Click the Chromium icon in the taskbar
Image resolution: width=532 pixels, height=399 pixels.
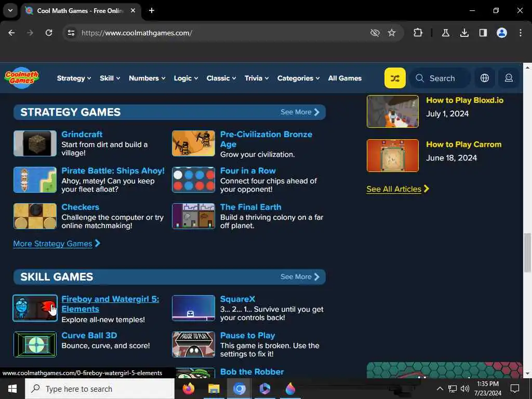click(239, 389)
